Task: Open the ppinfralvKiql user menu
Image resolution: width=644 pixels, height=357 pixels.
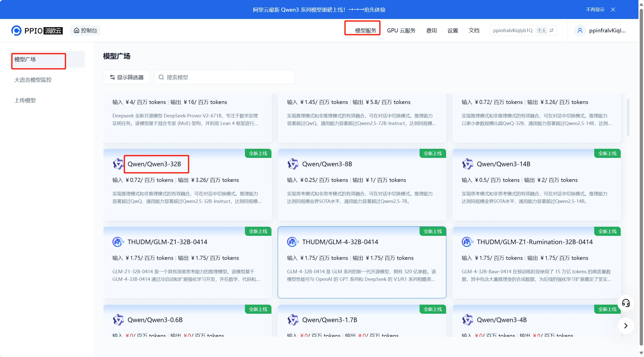Action: pos(607,31)
